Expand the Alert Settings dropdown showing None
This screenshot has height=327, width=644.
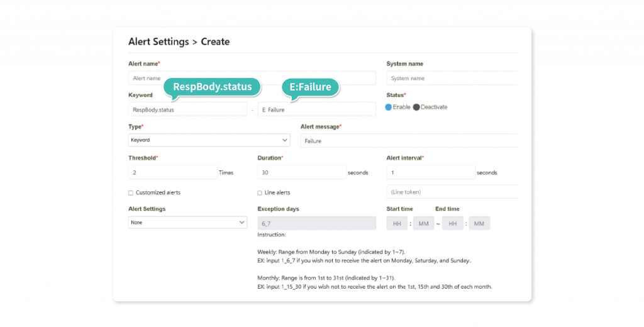[x=187, y=223]
